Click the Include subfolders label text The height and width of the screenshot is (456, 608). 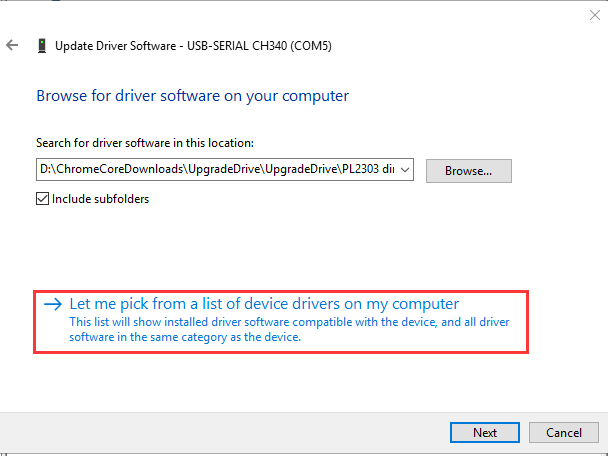tap(100, 198)
